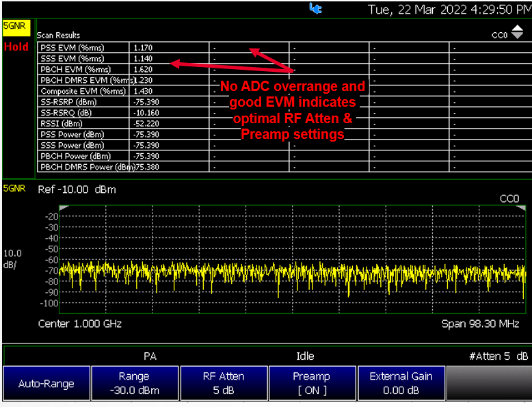Viewport: 532px width, 407px height.
Task: Select the PBCH DMRS Power (dBm) row label
Action: point(88,167)
